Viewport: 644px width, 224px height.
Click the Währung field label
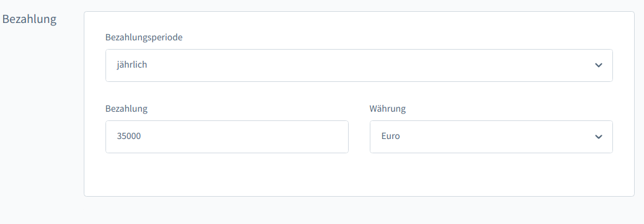387,109
